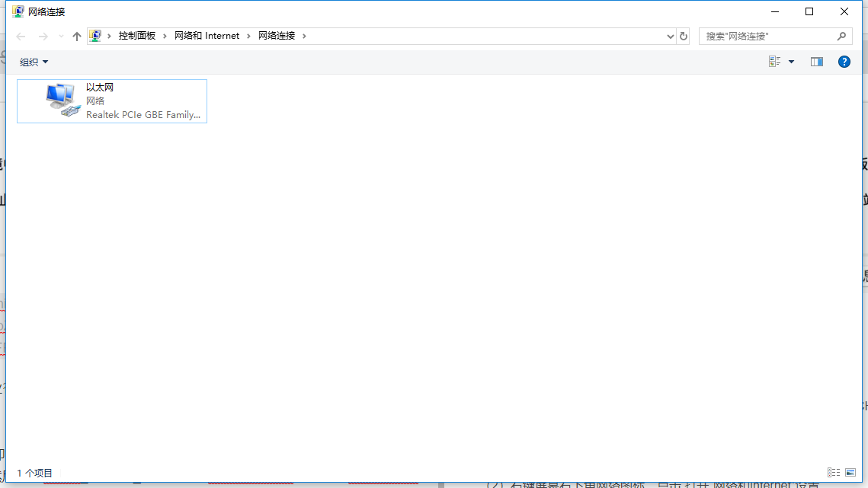Switch to details view via status bar toggle
This screenshot has width=868, height=488.
[x=834, y=472]
